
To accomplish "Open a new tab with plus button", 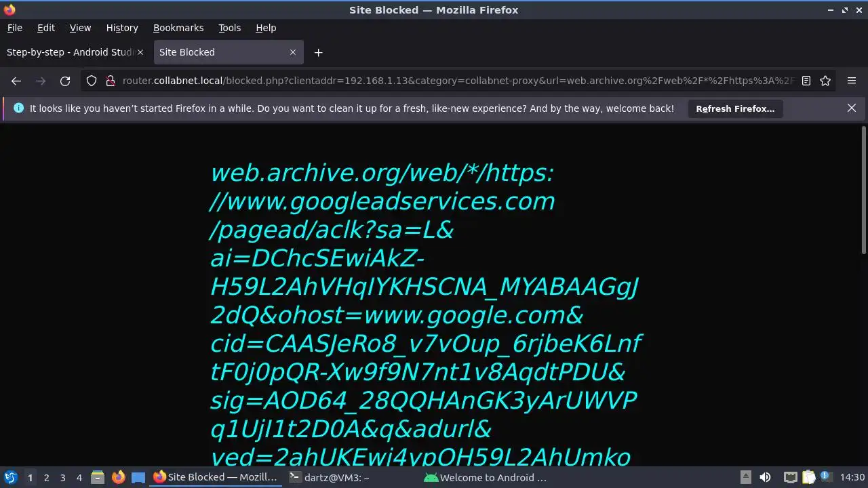I will click(x=318, y=52).
